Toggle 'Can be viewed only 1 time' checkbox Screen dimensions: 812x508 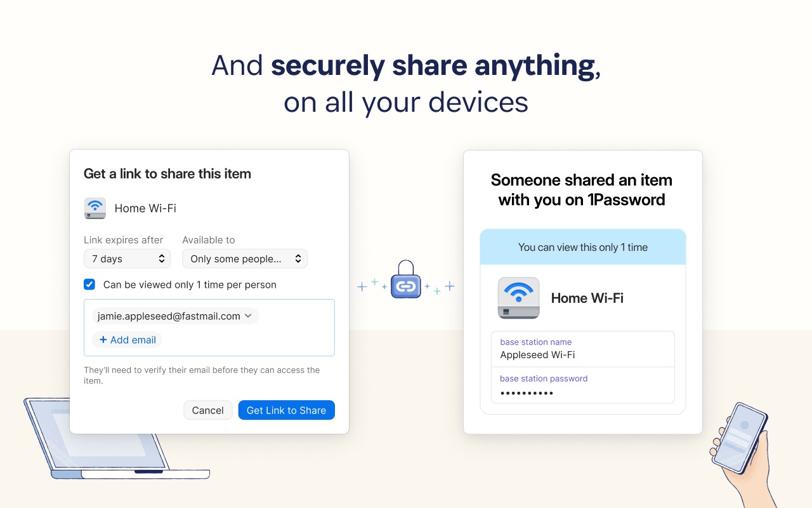(x=89, y=284)
